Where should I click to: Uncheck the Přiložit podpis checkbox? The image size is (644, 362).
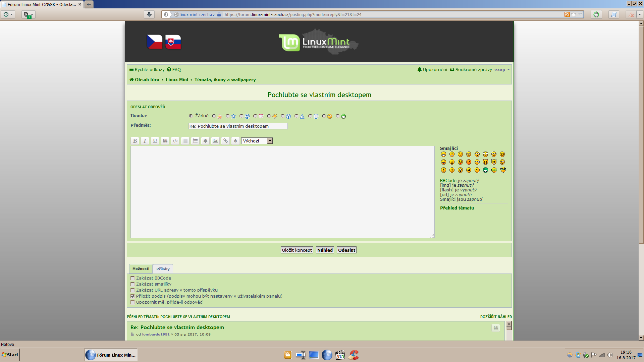132,296
